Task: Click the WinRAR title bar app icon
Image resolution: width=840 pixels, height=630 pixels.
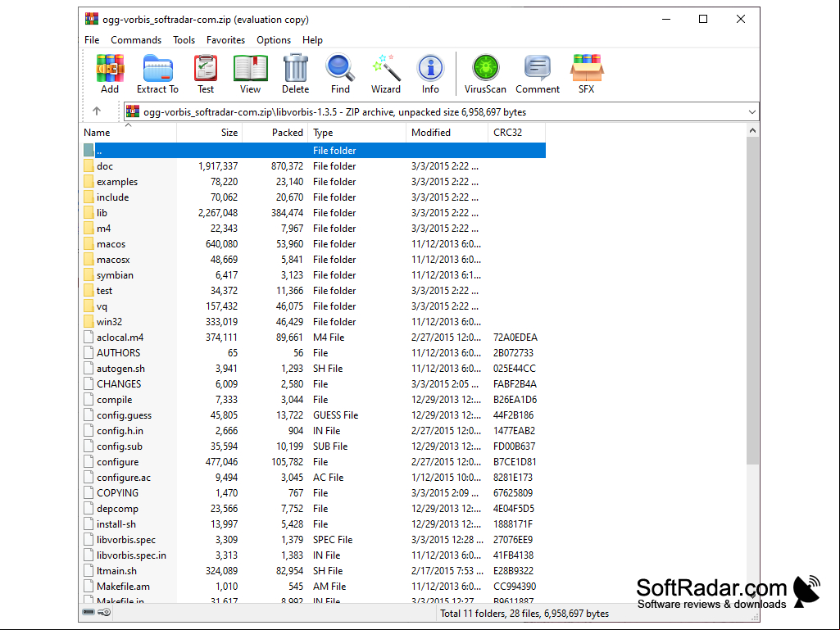Action: tap(92, 20)
